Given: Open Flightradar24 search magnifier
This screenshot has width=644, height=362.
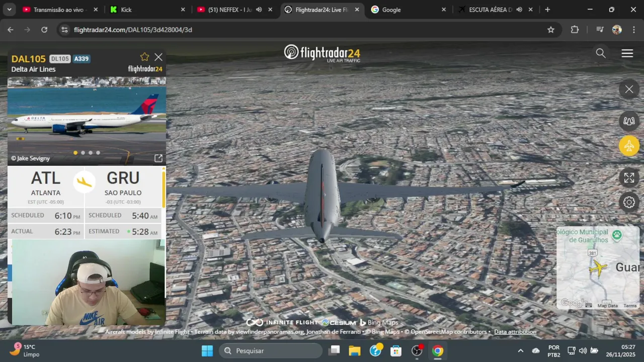Looking at the screenshot, I should pos(601,53).
